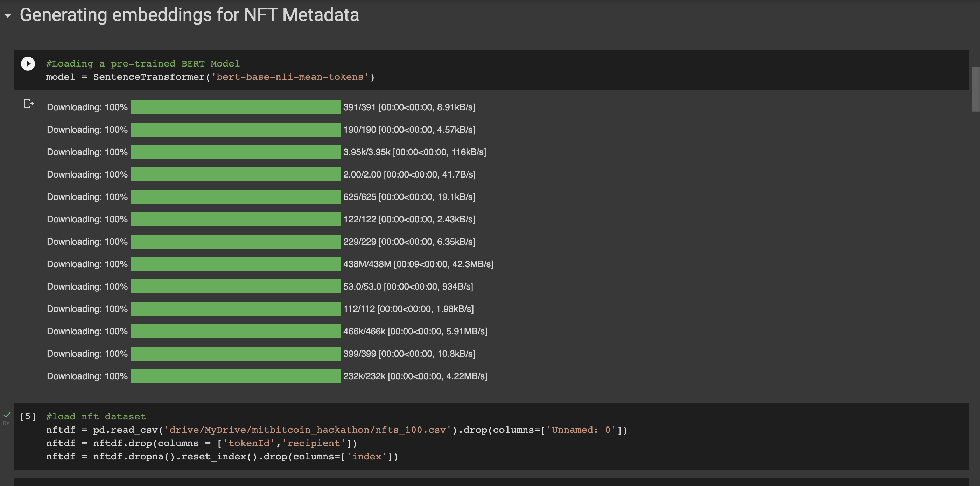Click the 466k/466k download status text
This screenshot has height=486, width=980.
point(415,331)
